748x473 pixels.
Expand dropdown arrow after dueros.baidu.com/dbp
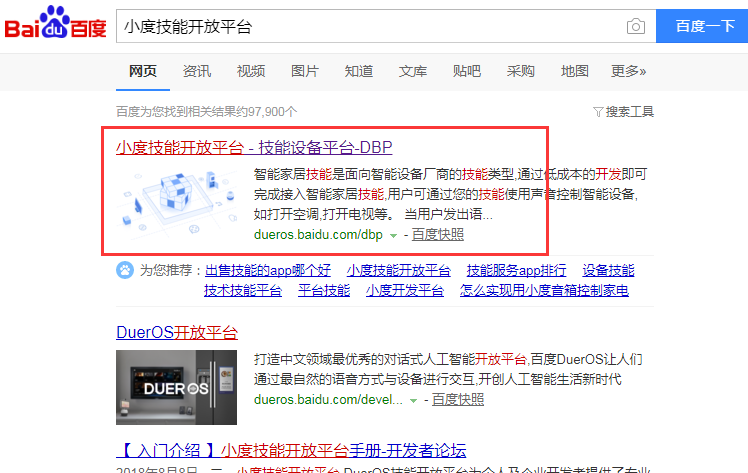(x=393, y=236)
